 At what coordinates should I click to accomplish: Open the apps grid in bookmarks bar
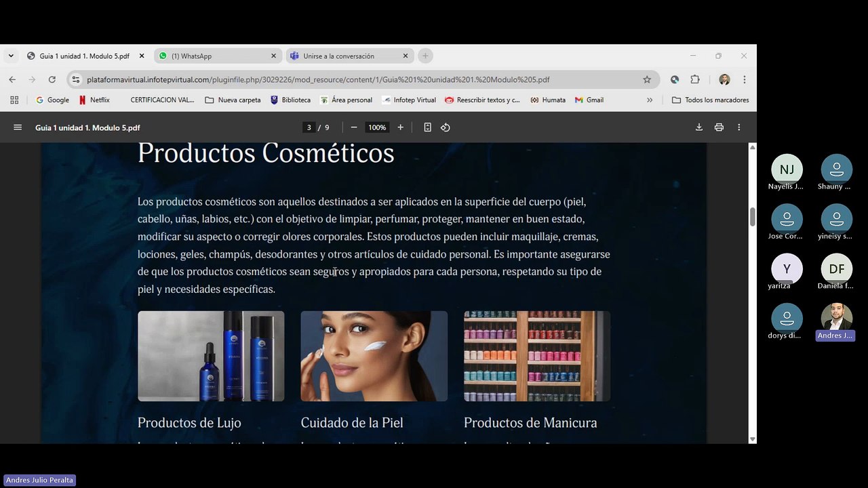pyautogui.click(x=14, y=100)
